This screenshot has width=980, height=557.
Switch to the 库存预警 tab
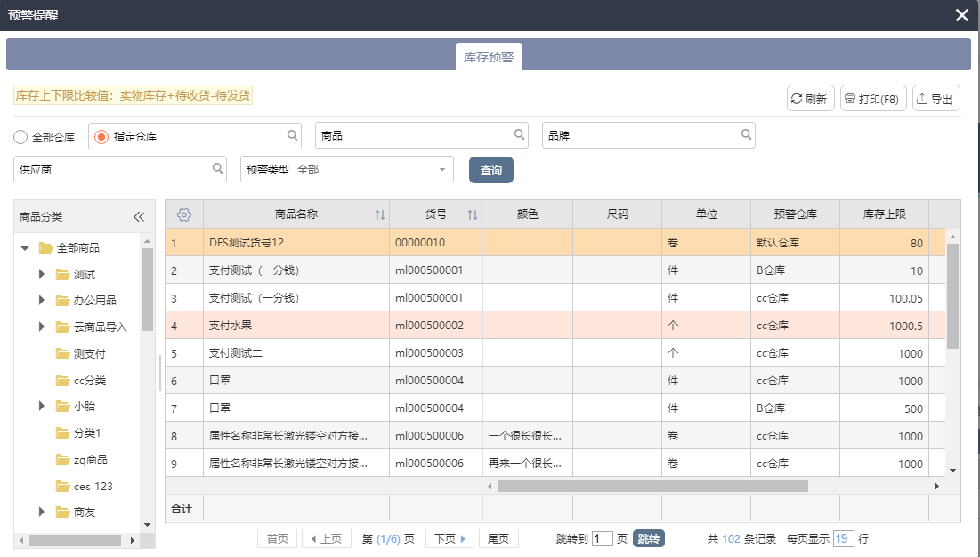point(489,57)
